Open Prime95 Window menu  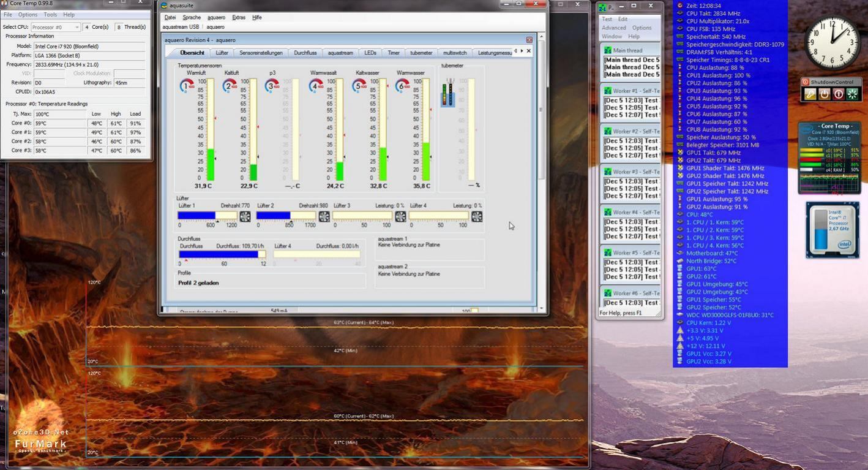tap(612, 36)
